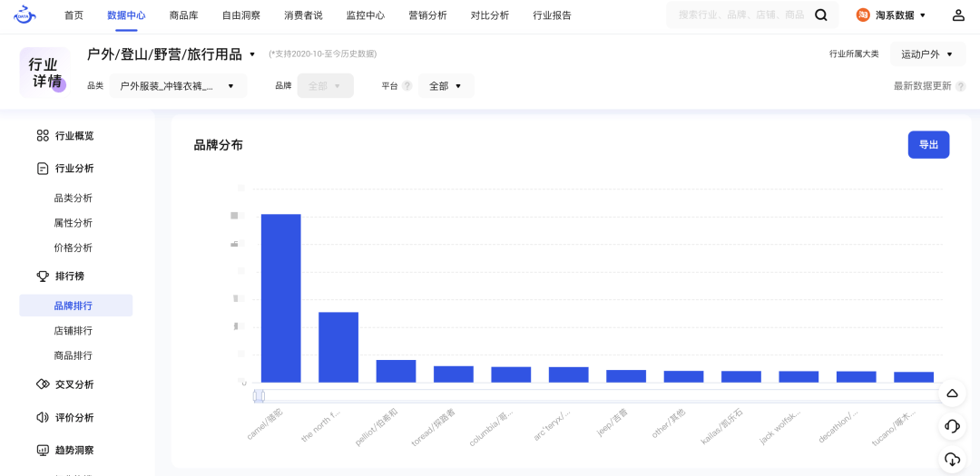Click the chart zoom slider handle
The width and height of the screenshot is (980, 476).
(259, 396)
